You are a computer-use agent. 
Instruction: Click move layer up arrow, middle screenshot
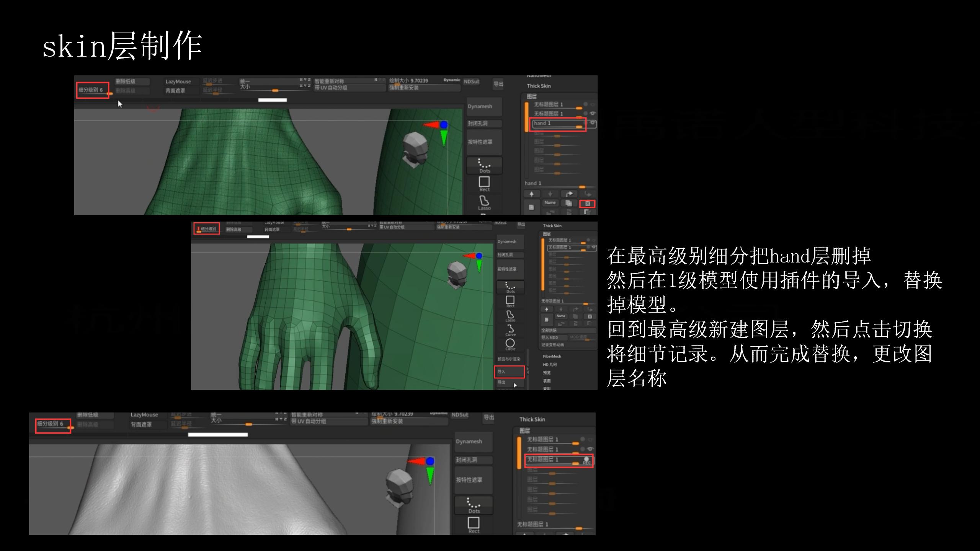(547, 309)
